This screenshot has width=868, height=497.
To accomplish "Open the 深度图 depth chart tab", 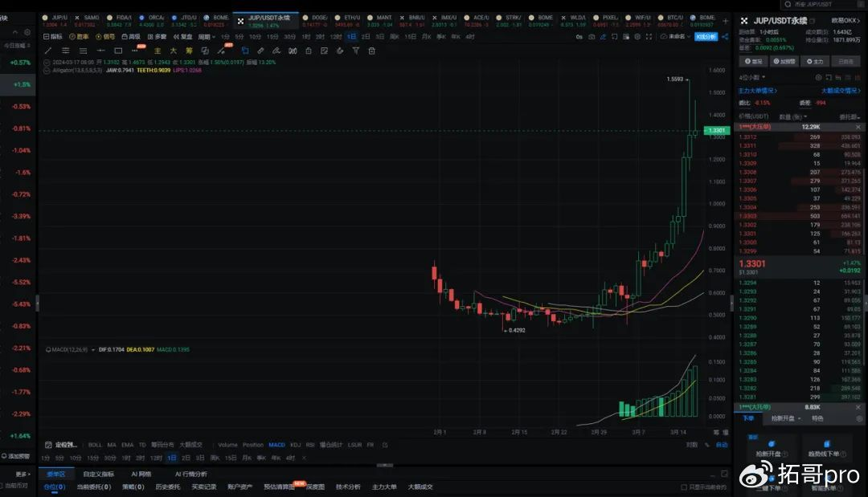I will click(x=315, y=487).
